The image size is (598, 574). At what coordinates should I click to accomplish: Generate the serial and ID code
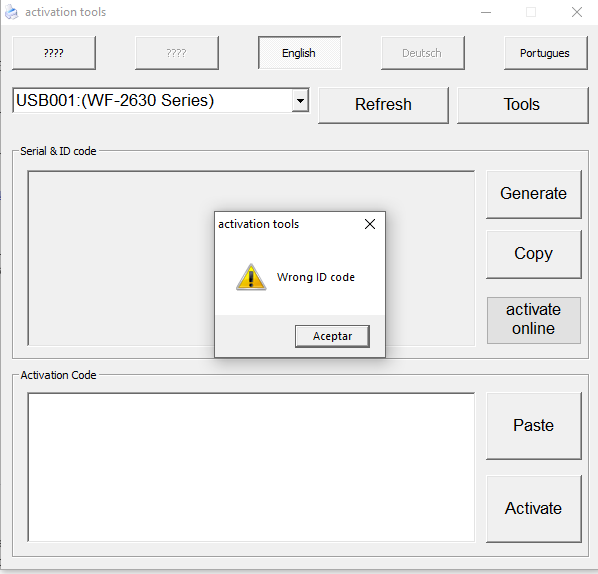point(534,194)
